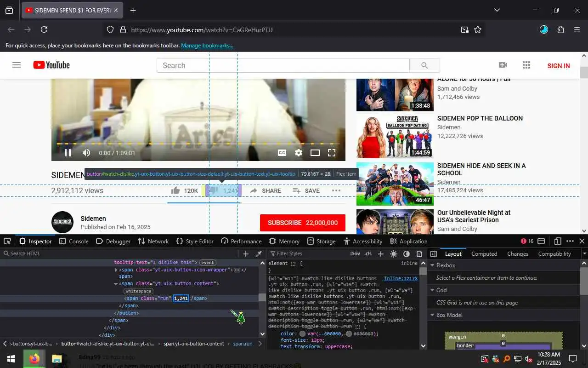Switch to the Changes sidebar tab
Viewport: 588px width, 368px height.
(518, 253)
